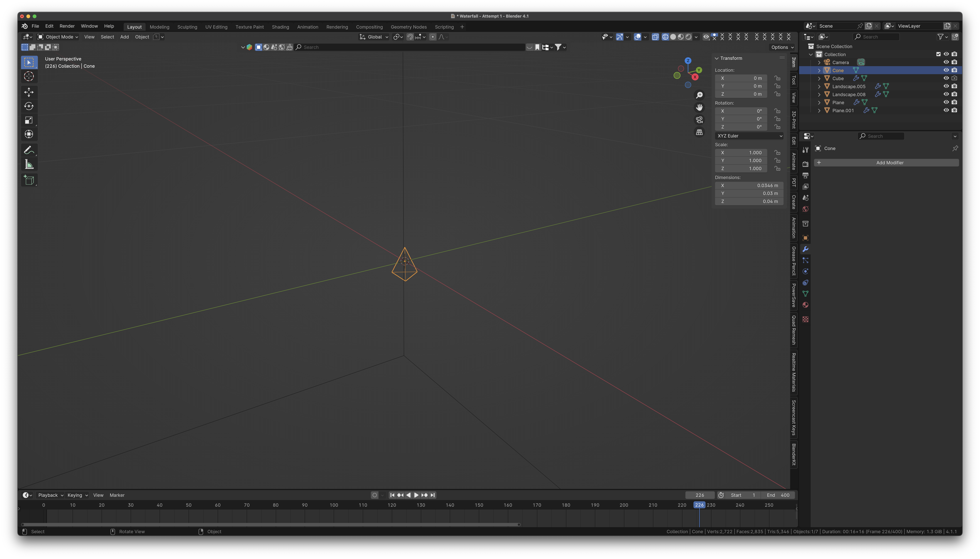Open the Object properties tab icon
This screenshot has height=559, width=980.
(805, 238)
